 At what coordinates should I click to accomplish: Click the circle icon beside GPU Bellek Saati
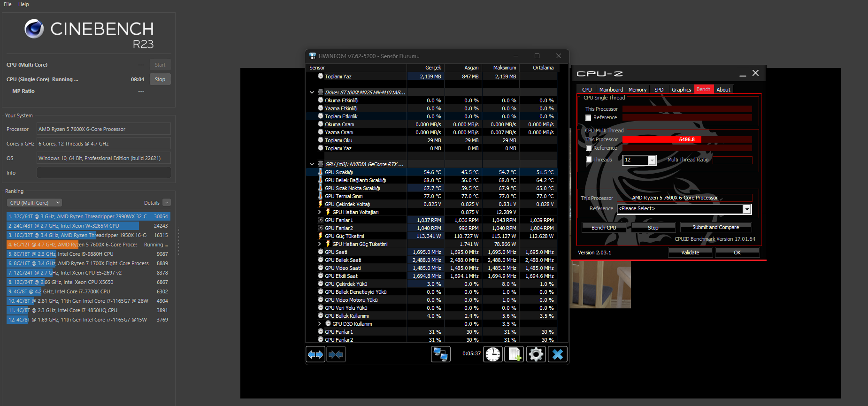point(321,260)
